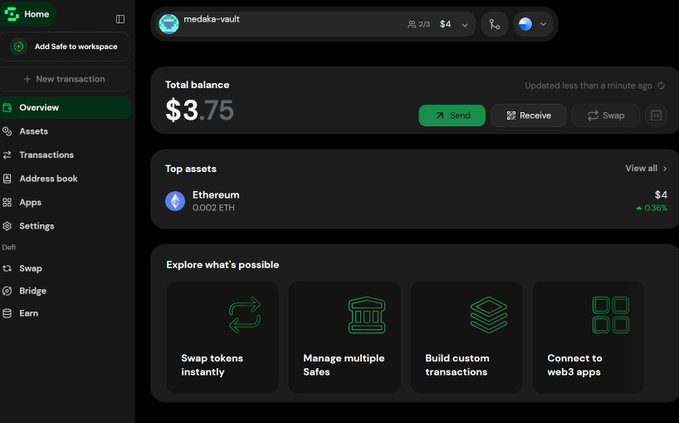Viewport: 679px width, 423px height.
Task: Refresh balance using the reload icon
Action: (661, 86)
